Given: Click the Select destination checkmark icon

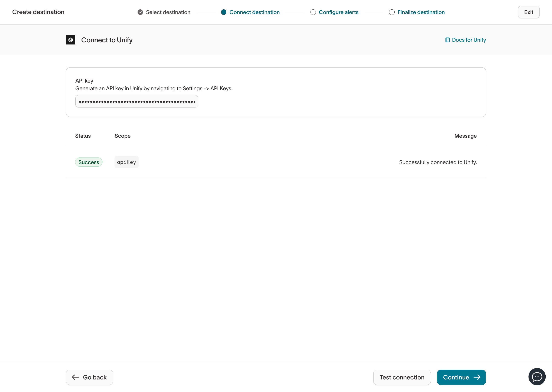Looking at the screenshot, I should 140,12.
